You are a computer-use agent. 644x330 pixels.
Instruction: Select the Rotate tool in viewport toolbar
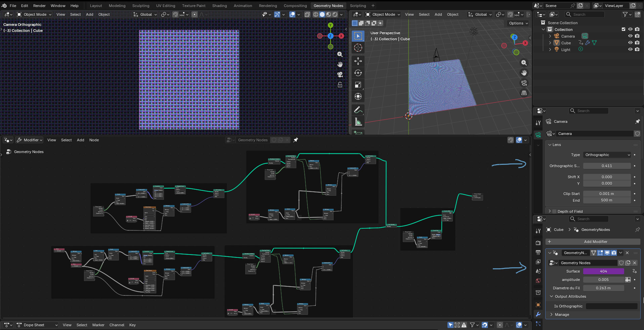358,73
